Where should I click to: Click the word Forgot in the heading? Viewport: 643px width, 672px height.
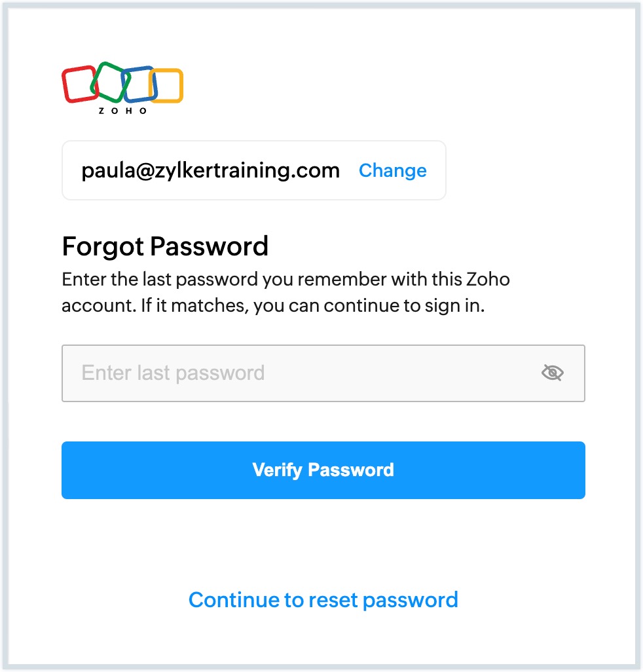tap(103, 247)
